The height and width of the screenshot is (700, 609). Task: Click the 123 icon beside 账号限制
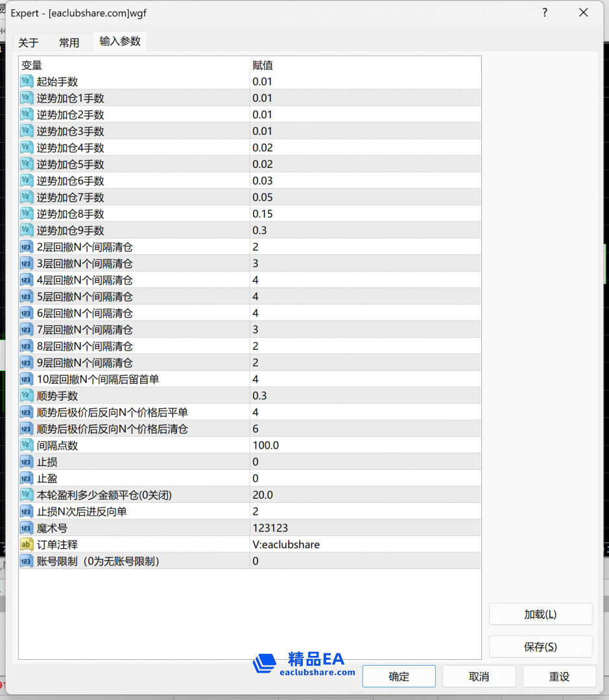pyautogui.click(x=26, y=561)
